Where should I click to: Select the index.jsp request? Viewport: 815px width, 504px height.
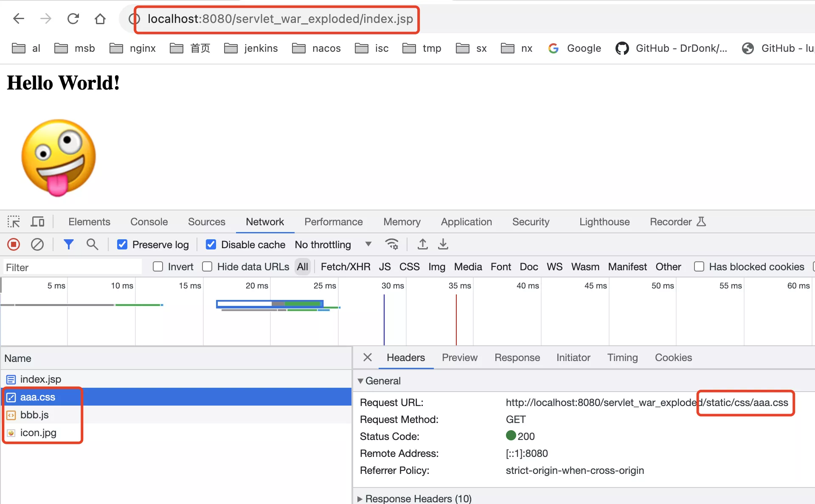click(176, 379)
